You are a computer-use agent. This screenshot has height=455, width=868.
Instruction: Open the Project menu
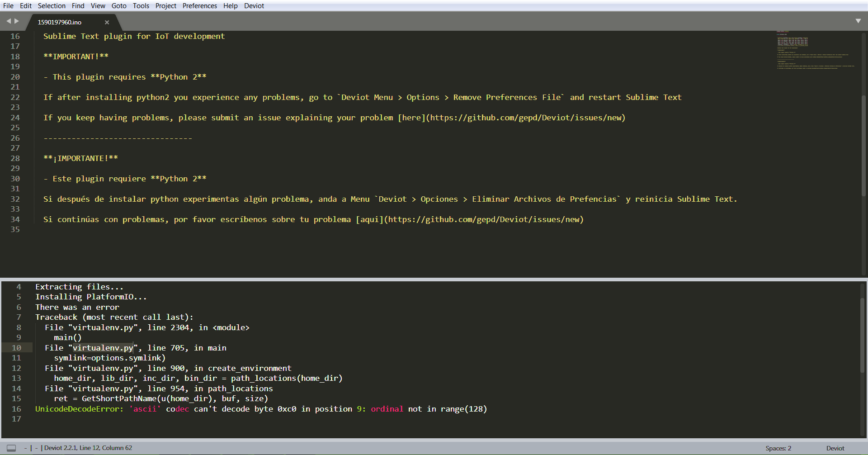tap(166, 6)
